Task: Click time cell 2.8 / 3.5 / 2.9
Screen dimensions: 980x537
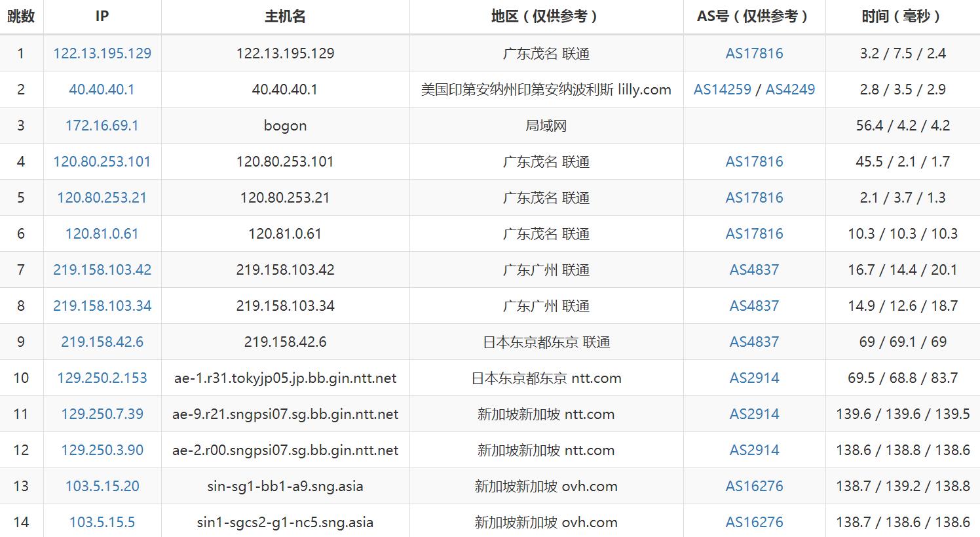Action: coord(903,89)
